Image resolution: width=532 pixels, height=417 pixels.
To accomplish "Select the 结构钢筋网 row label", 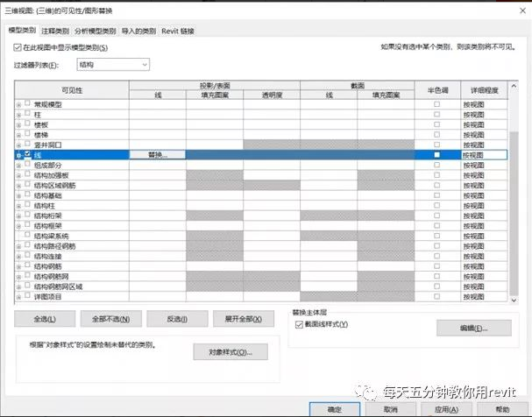I will pos(51,277).
